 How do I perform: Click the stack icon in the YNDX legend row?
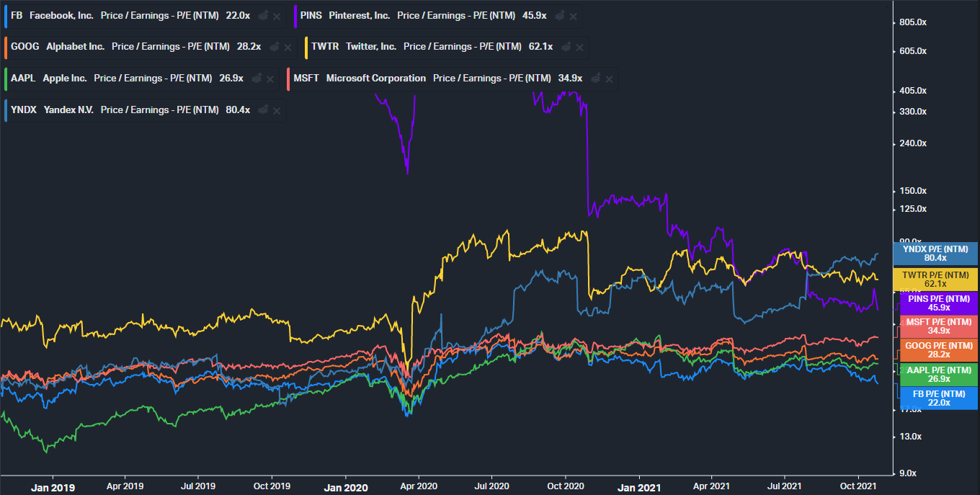tap(264, 110)
